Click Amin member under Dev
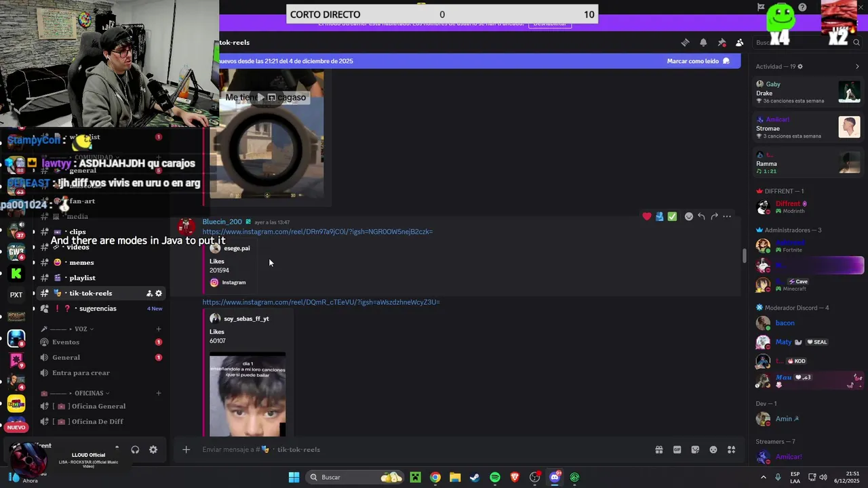The height and width of the screenshot is (488, 868). [x=808, y=419]
